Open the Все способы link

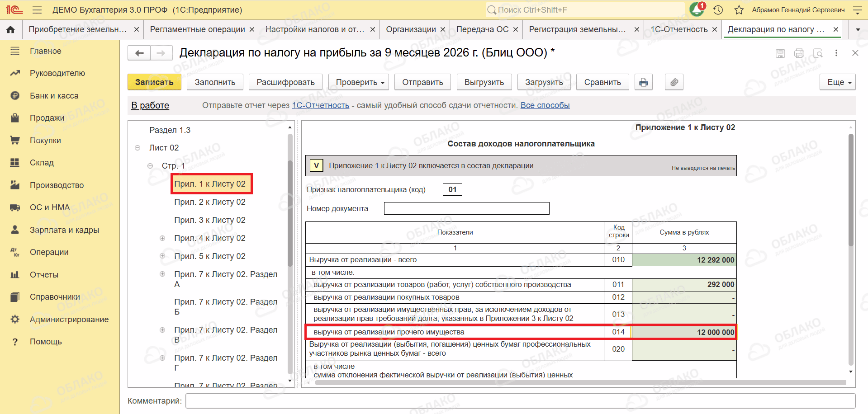point(545,105)
